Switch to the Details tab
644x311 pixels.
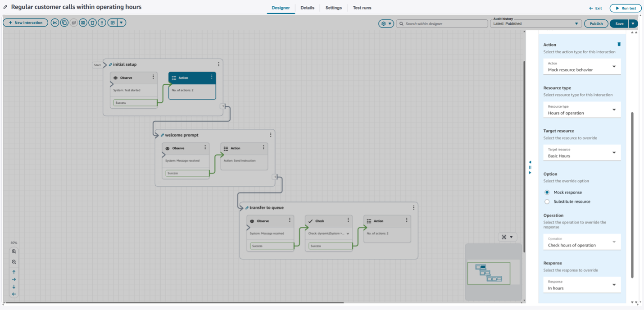click(x=307, y=8)
